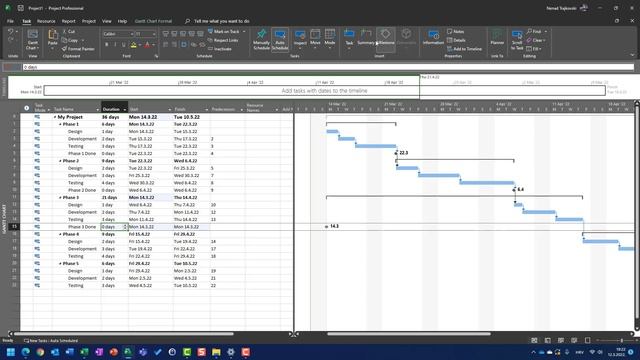640x360 pixels.
Task: Open the taskbar settings gear
Action: (x=231, y=352)
